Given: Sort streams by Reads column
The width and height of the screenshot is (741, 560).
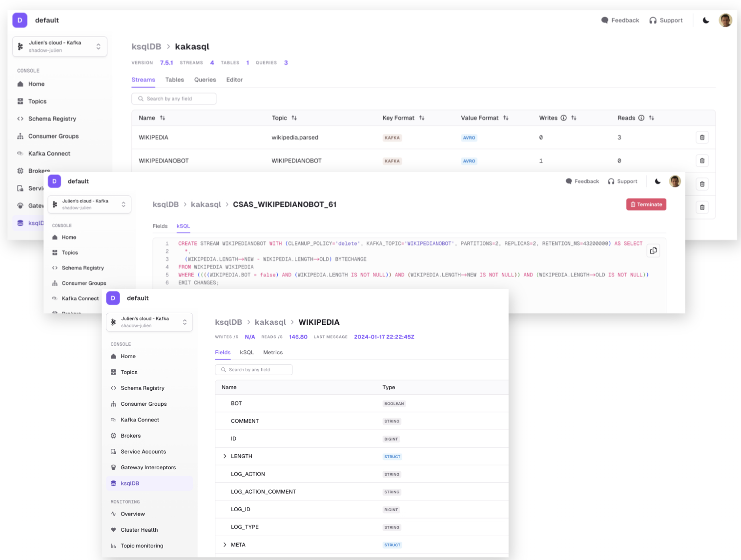Looking at the screenshot, I should 651,118.
